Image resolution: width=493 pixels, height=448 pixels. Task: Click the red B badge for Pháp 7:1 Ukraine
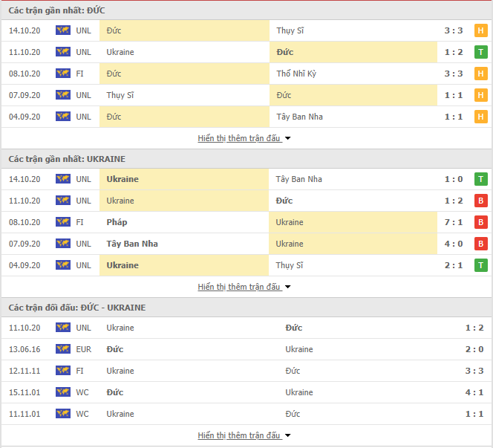pyautogui.click(x=480, y=222)
